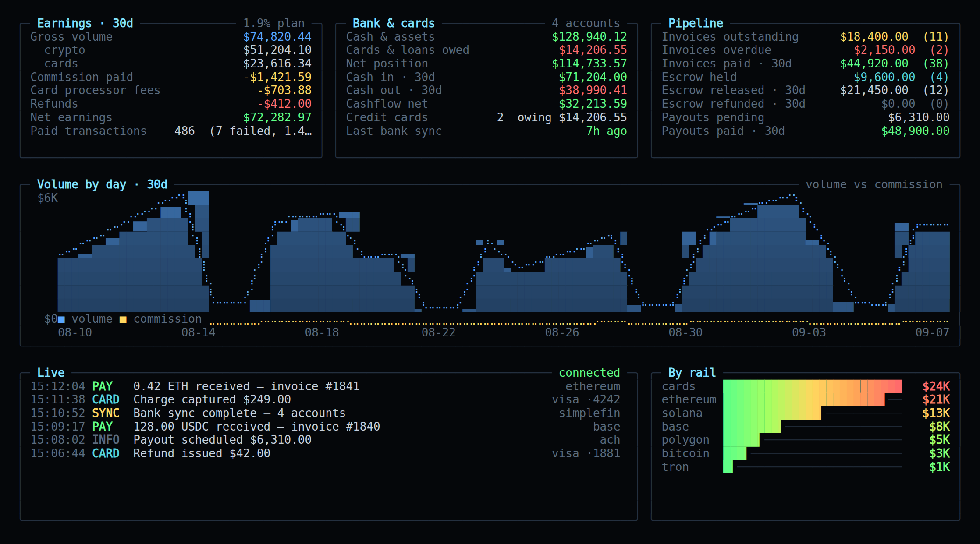Click the 08-22 date label

tap(438, 332)
